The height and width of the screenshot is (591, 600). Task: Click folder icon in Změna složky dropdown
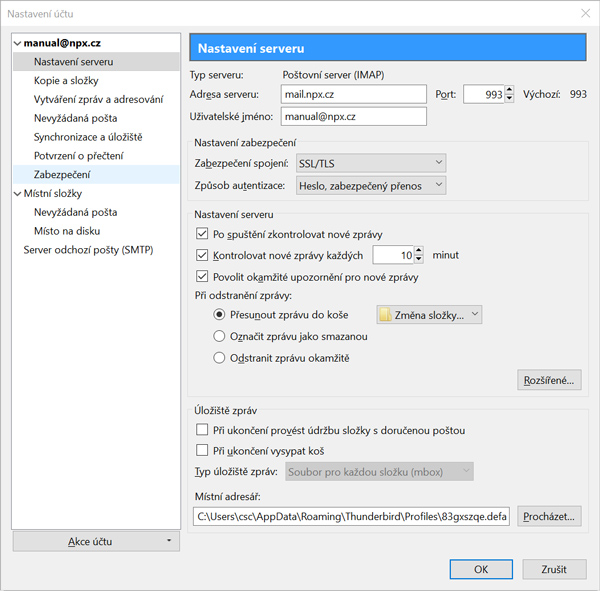[386, 315]
